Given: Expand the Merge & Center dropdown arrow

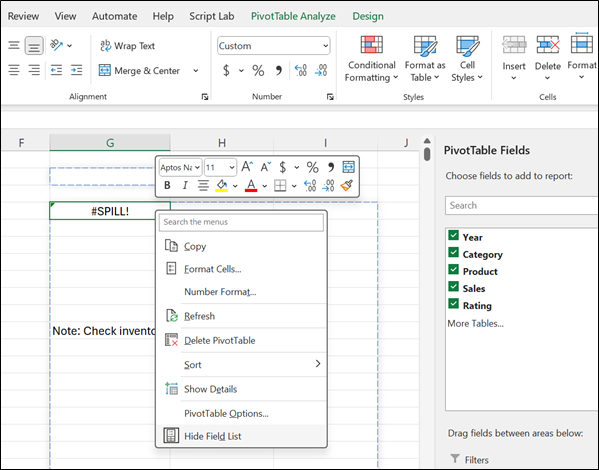Looking at the screenshot, I should 196,71.
